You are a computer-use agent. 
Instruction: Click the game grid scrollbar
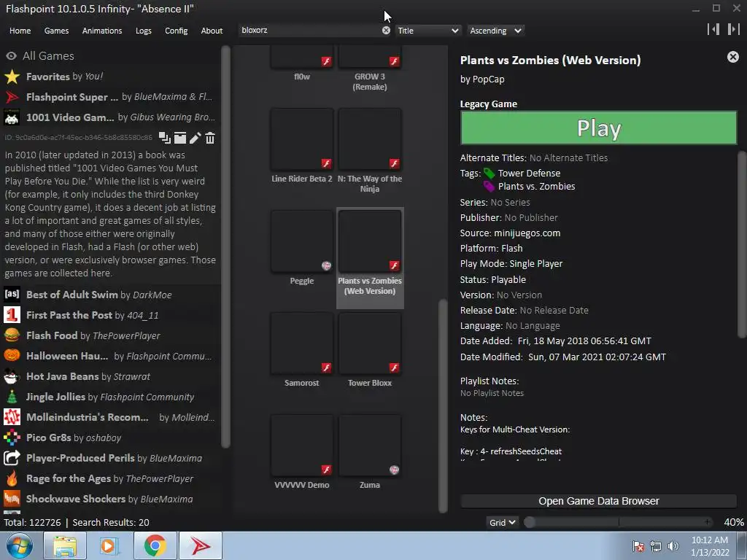click(443, 405)
